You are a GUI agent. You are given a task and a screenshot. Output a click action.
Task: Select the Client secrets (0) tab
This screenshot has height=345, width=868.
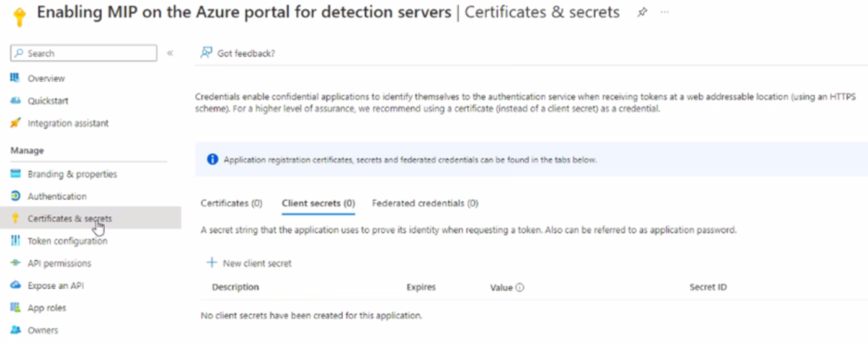pos(318,203)
